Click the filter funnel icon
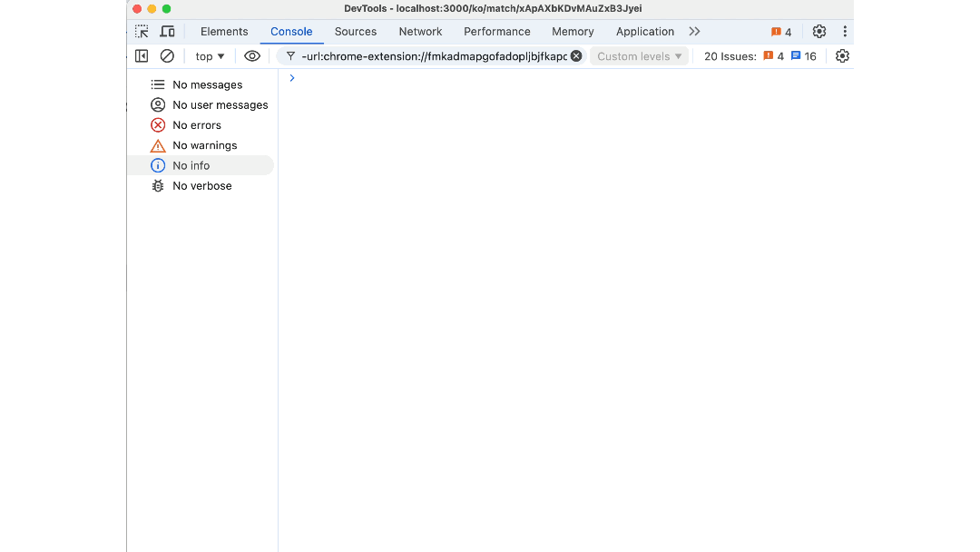This screenshot has height=552, width=980. 290,56
